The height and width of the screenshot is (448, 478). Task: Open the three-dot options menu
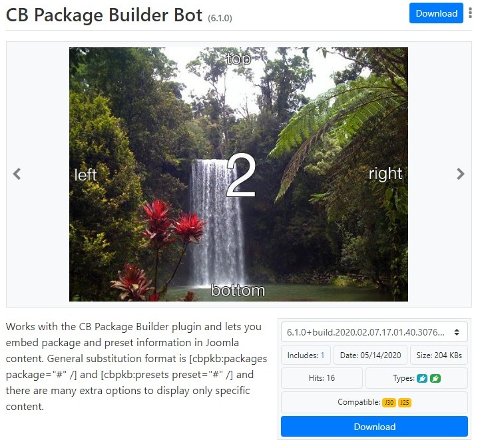(x=471, y=13)
